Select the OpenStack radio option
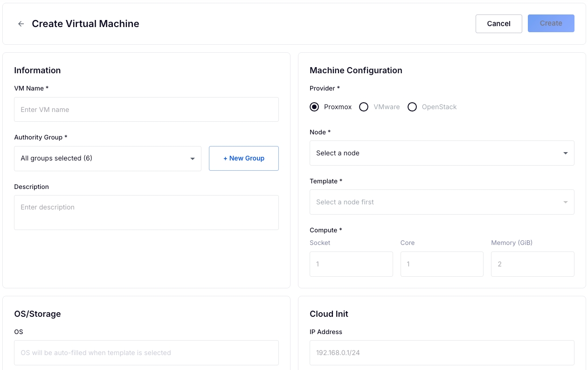This screenshot has height=370, width=588. point(412,107)
